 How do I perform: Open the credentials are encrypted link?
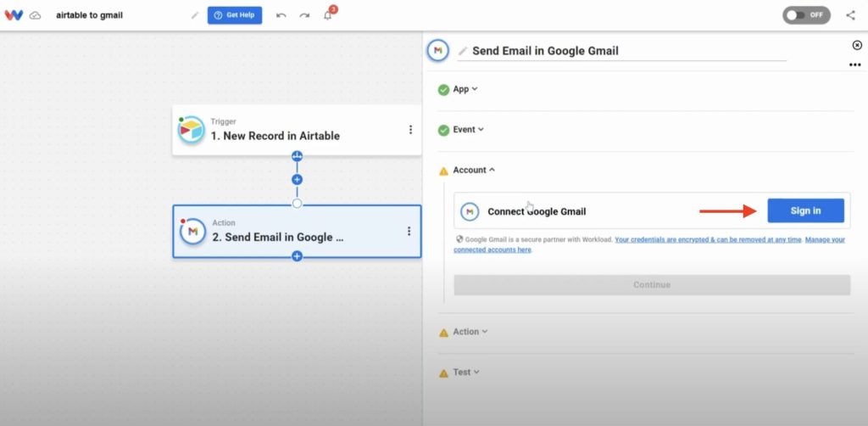click(x=708, y=240)
